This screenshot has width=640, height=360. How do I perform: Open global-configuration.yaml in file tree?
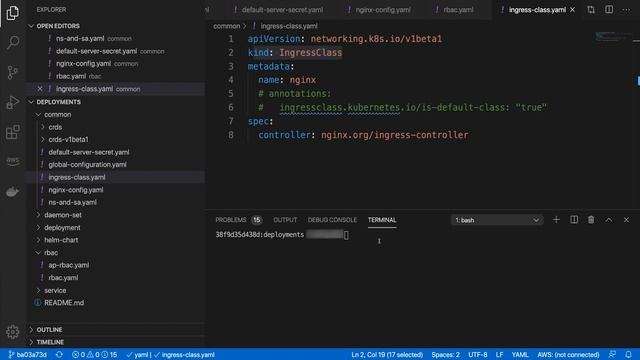tap(87, 164)
